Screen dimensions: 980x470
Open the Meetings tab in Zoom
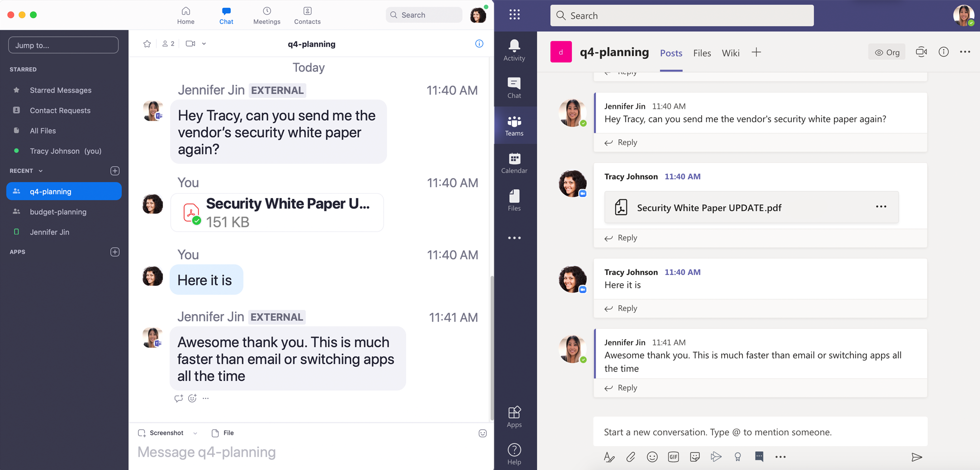(x=267, y=15)
